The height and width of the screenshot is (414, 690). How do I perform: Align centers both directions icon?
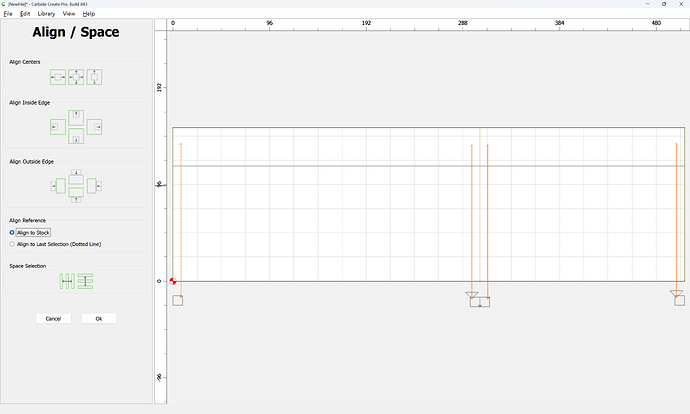tap(76, 77)
